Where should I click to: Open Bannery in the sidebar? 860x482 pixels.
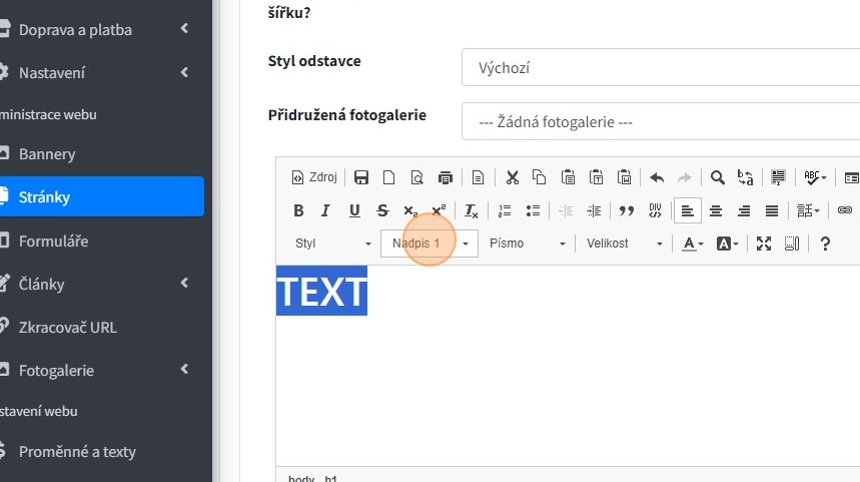click(x=47, y=154)
